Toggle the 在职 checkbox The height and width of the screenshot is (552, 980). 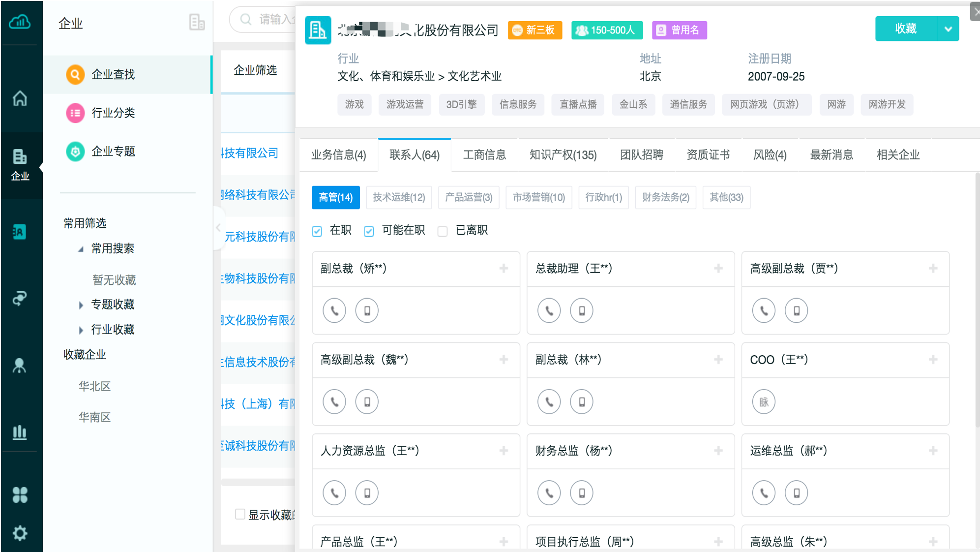[317, 231]
